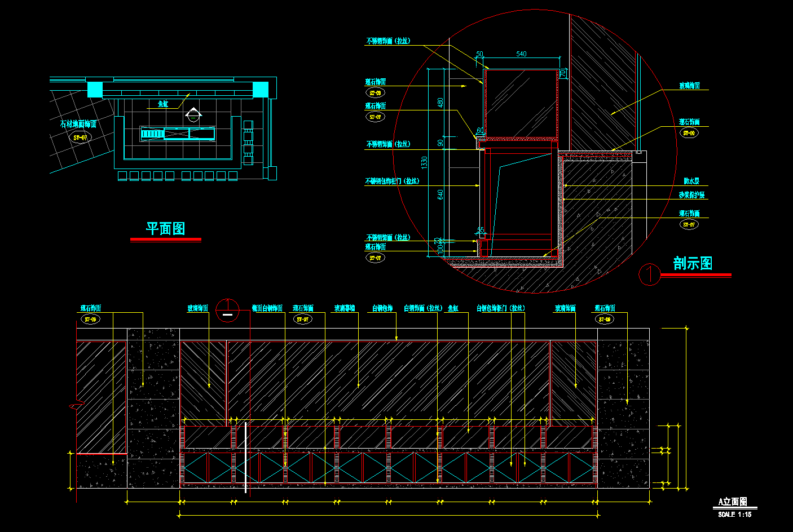Image resolution: width=793 pixels, height=532 pixels.
Task: Select the 玻璃幕墙 label above the elevation
Action: click(344, 308)
